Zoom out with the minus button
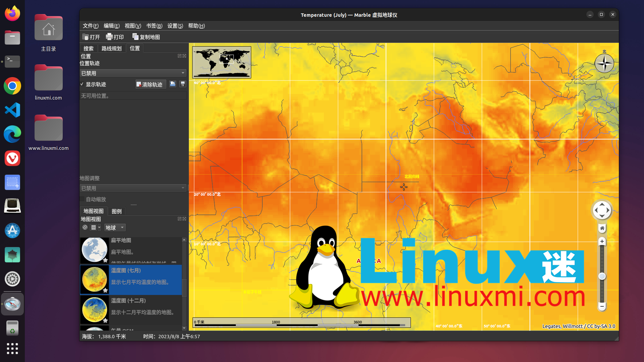The width and height of the screenshot is (644, 362). [x=602, y=306]
